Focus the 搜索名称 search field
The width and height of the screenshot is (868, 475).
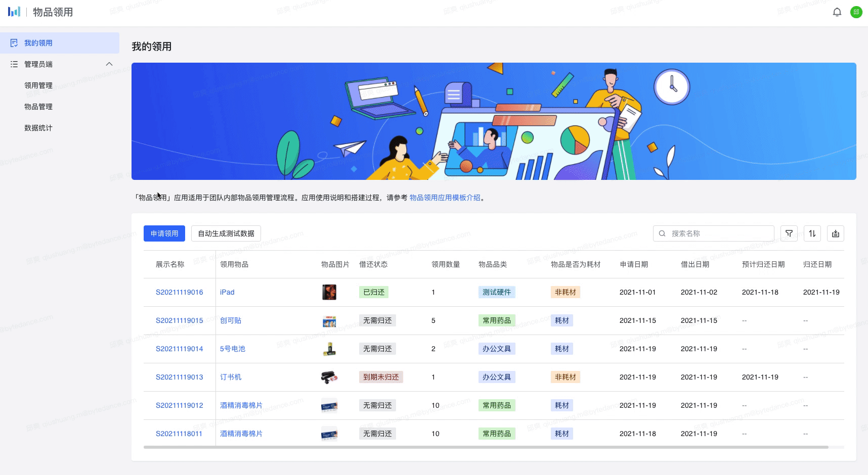coord(714,233)
